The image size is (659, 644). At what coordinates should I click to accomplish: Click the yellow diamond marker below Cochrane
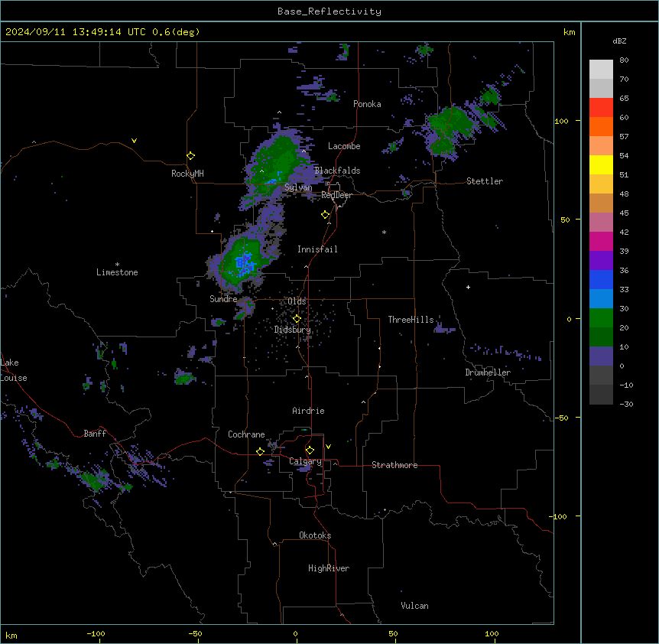click(x=260, y=451)
